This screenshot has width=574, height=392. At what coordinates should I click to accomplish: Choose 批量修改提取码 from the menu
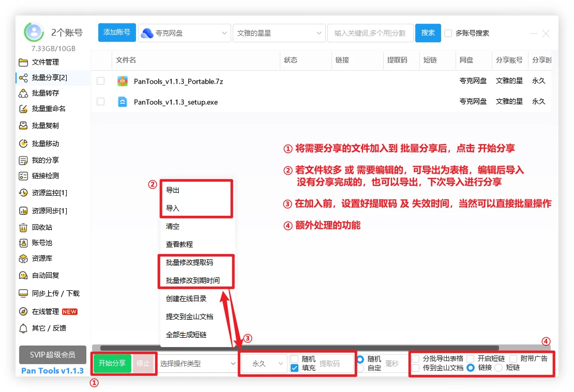[189, 262]
